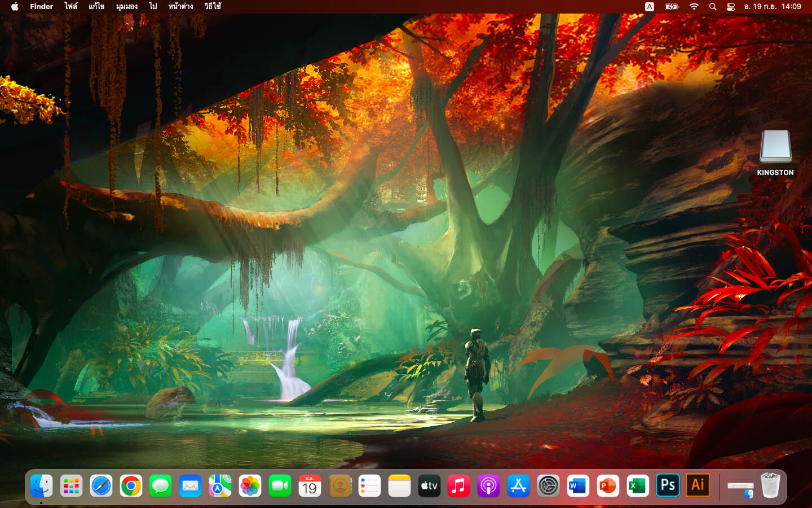Open Photos app in Dock
This screenshot has height=508, width=812.
point(250,486)
